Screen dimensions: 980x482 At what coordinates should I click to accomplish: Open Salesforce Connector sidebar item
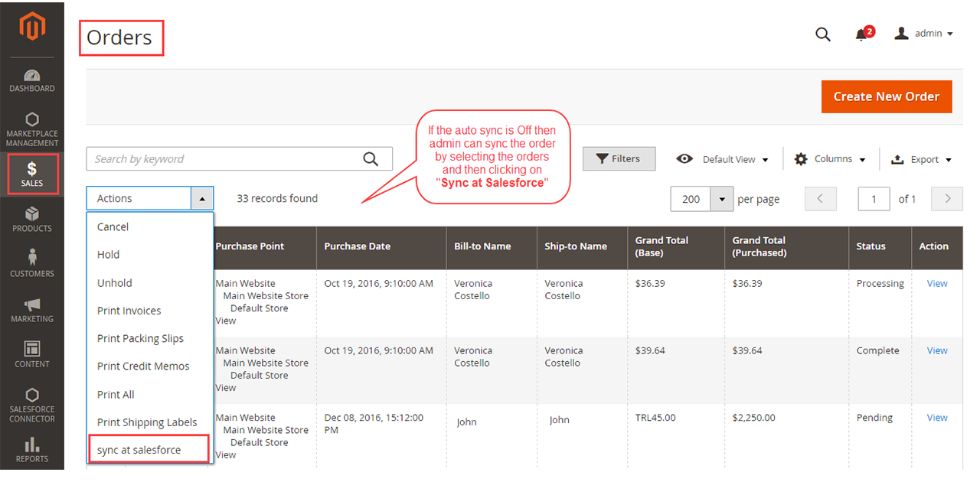(32, 405)
